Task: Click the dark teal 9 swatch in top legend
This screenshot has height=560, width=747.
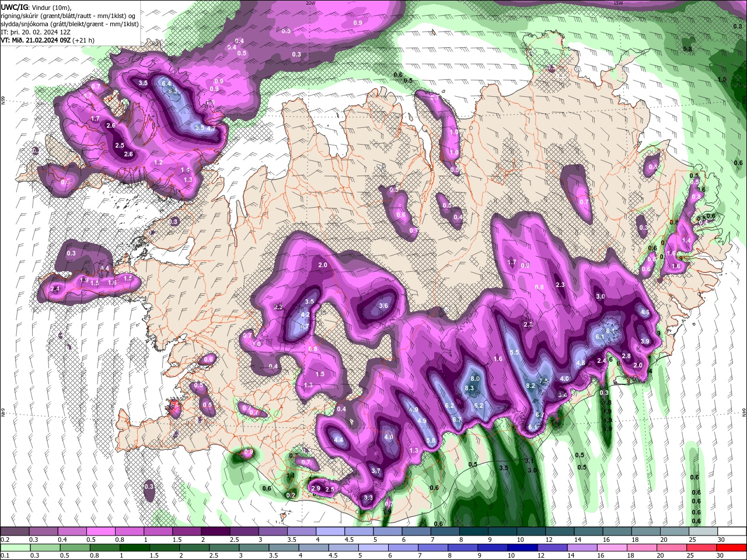Action: 502,531
